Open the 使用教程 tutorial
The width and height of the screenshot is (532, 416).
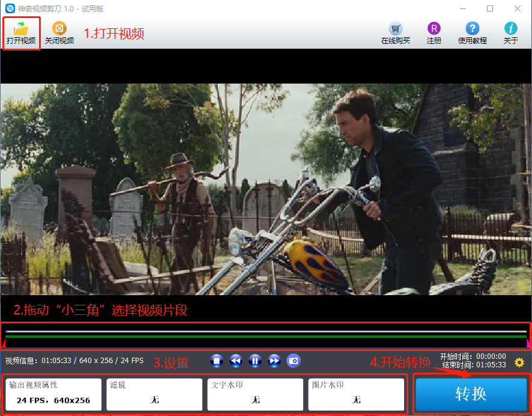[x=473, y=33]
